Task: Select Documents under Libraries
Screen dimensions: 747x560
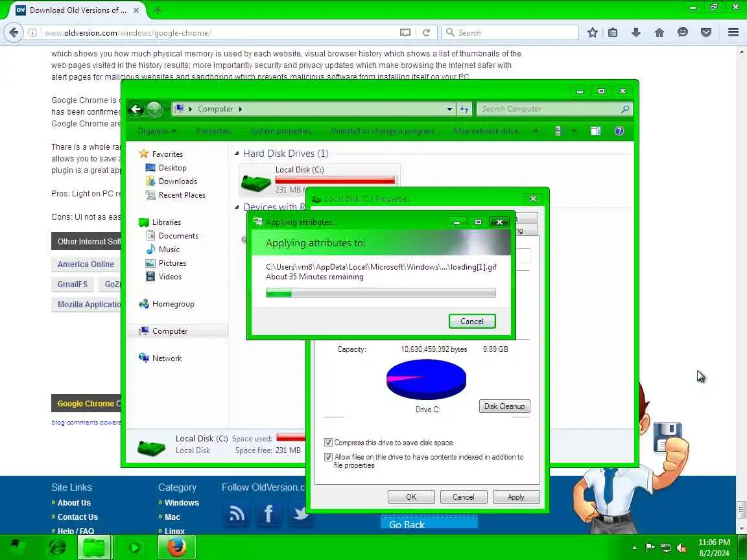Action: pos(178,236)
